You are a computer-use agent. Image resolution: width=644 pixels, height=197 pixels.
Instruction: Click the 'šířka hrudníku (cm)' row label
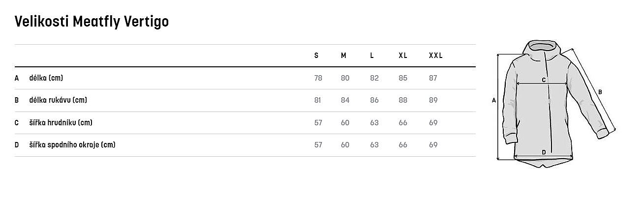coord(61,122)
